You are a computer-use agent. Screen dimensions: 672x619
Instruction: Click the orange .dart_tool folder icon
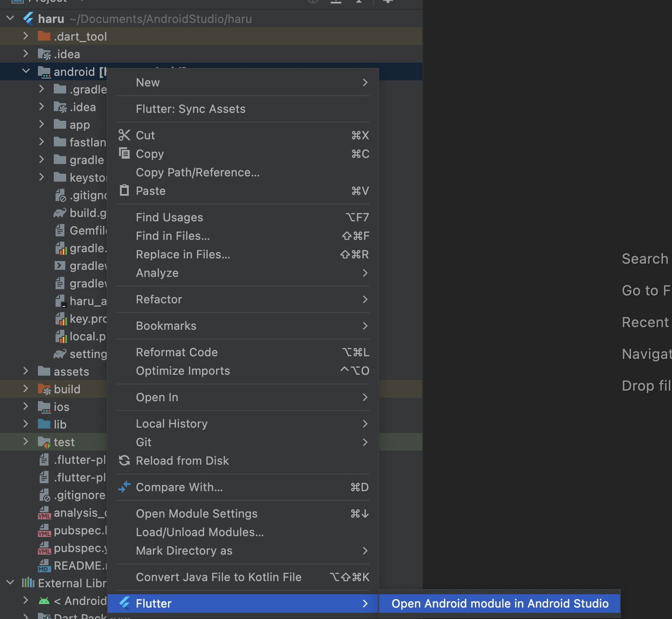coord(44,36)
